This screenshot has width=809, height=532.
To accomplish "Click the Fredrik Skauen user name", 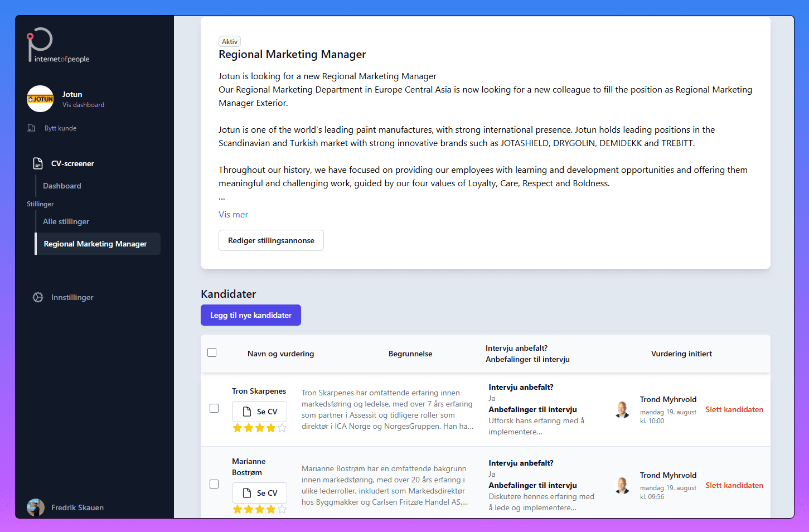I will (77, 507).
